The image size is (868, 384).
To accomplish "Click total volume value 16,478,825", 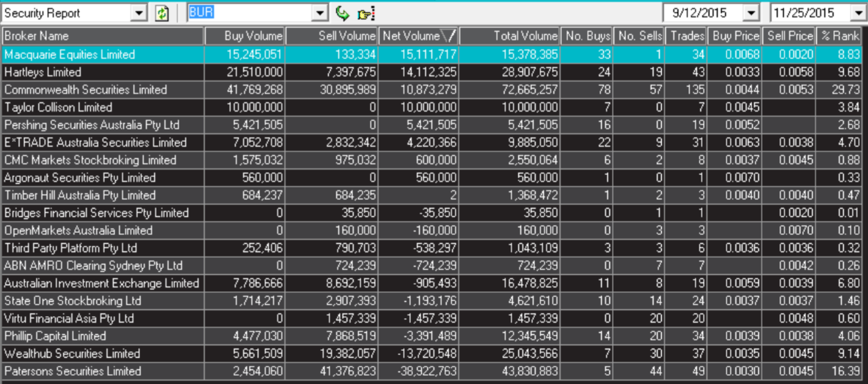I will click(x=530, y=284).
